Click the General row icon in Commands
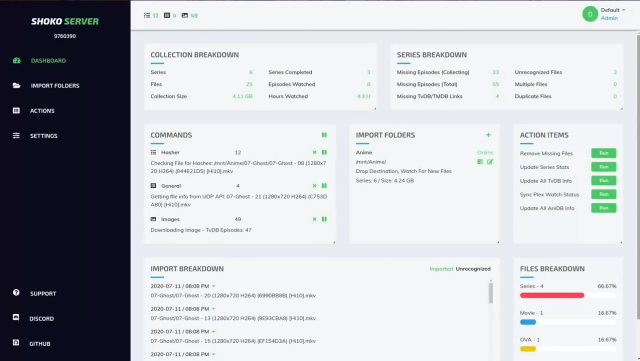The height and width of the screenshot is (361, 640). pos(153,186)
